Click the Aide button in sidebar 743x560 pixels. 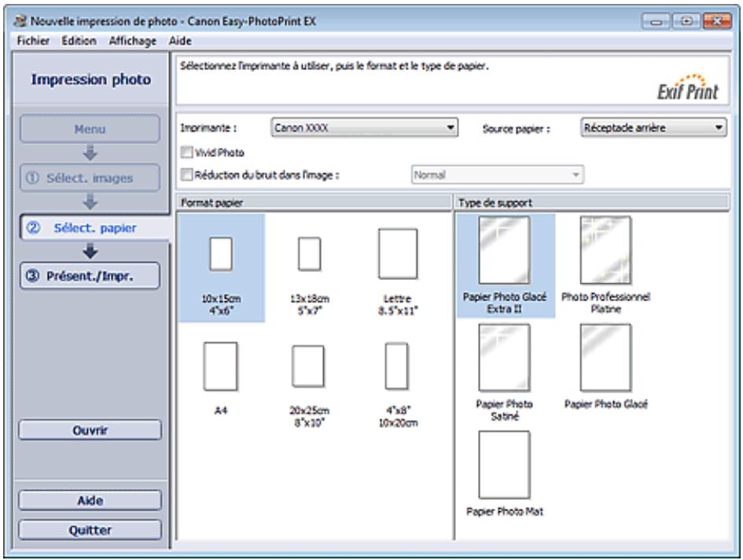90,500
